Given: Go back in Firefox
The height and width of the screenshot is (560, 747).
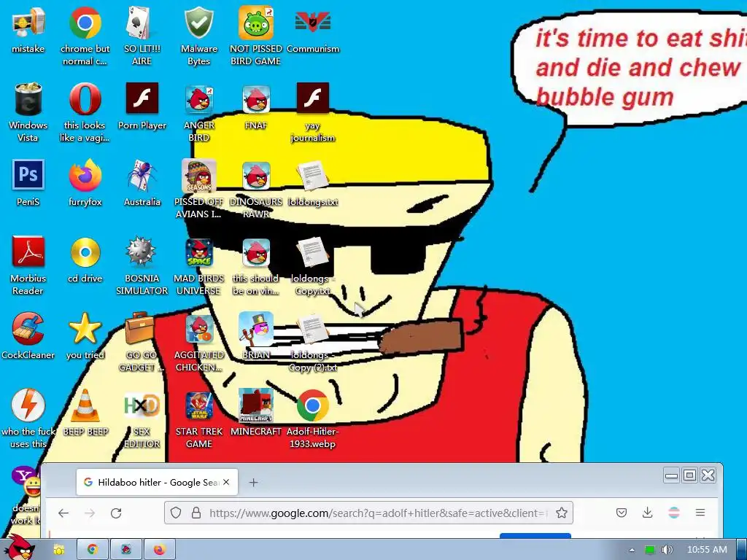Looking at the screenshot, I should coord(63,513).
